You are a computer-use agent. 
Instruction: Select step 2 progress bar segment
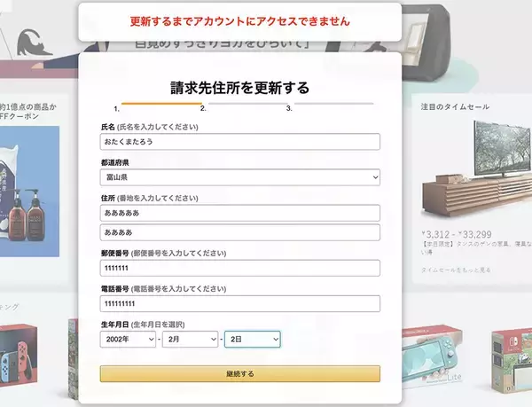click(x=248, y=104)
